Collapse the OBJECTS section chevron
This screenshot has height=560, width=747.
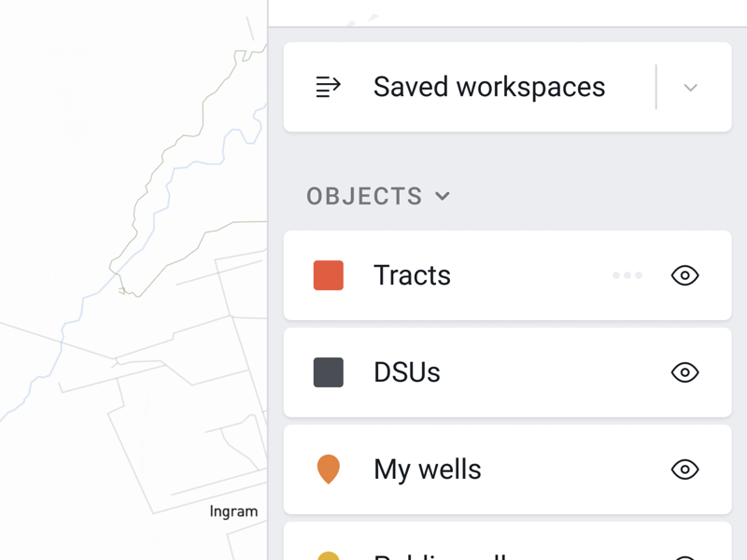(x=443, y=196)
